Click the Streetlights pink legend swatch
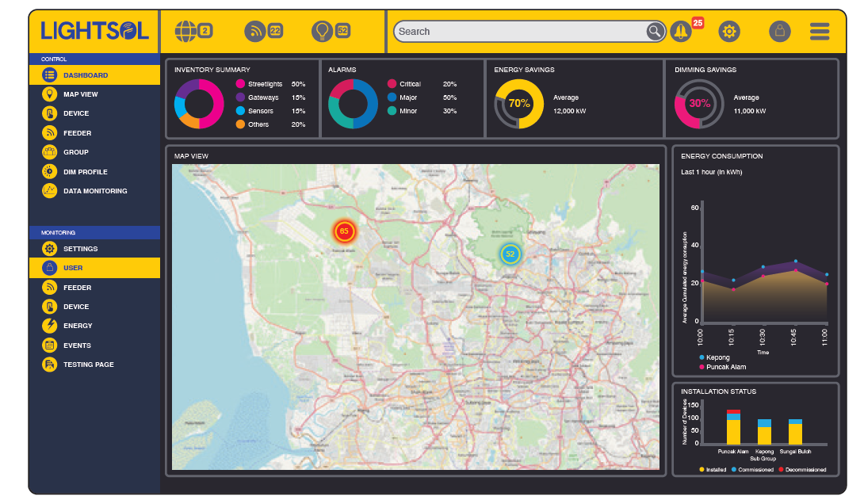The height and width of the screenshot is (504, 864). pos(240,84)
